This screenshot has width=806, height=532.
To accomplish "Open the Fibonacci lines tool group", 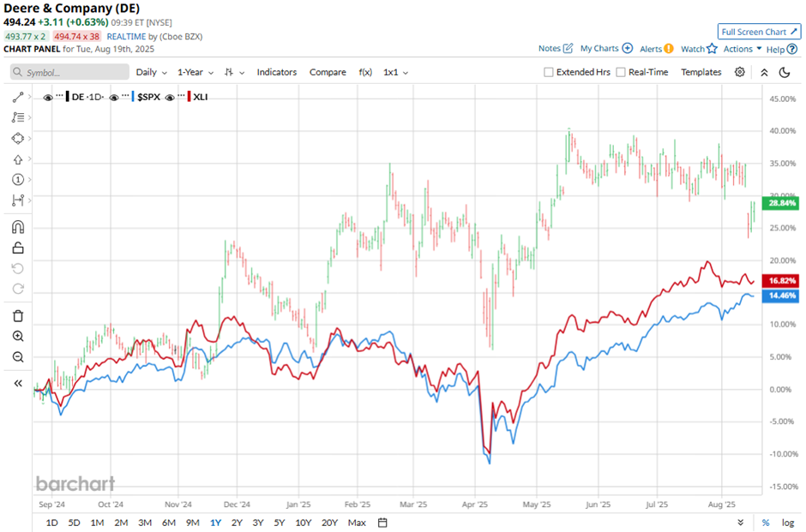I will 18,117.
